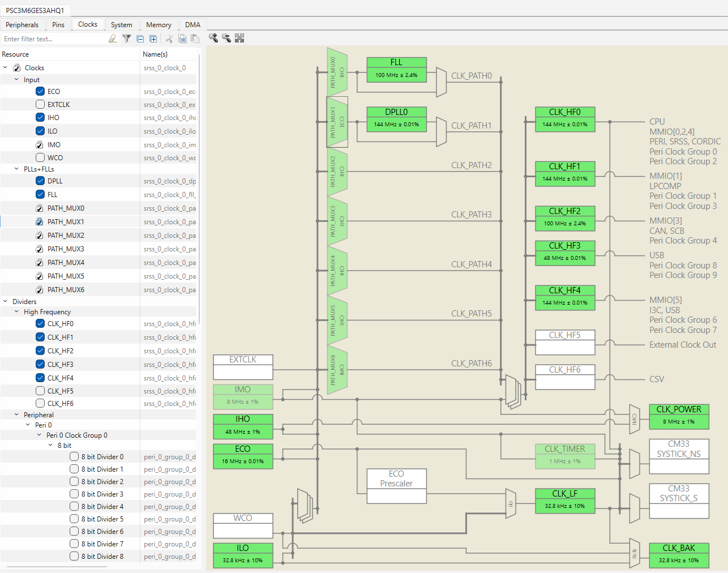
Task: Collapse the PLLs+FLLs tree group
Action: (x=16, y=169)
